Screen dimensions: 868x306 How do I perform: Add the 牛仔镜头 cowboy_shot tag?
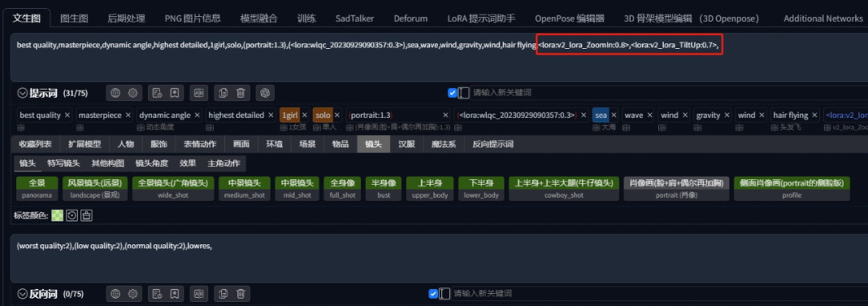[x=564, y=188]
